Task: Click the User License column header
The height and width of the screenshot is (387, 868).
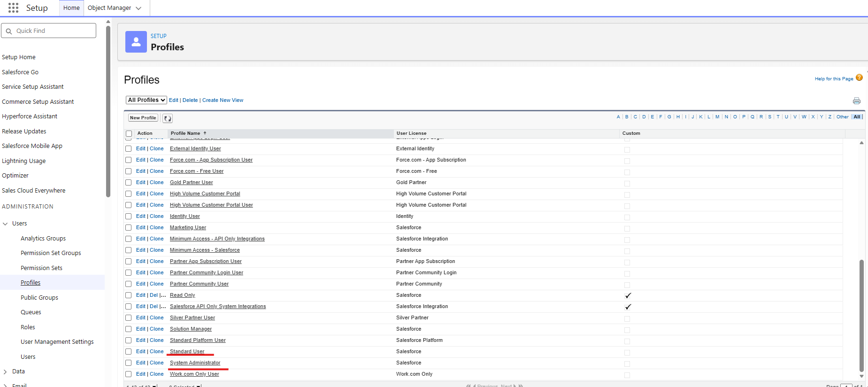Action: 412,133
